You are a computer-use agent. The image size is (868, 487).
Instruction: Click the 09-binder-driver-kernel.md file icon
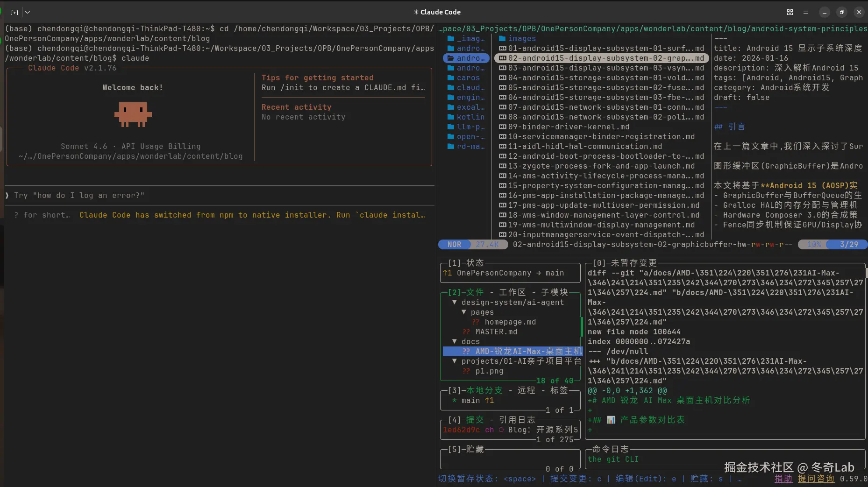click(x=502, y=127)
